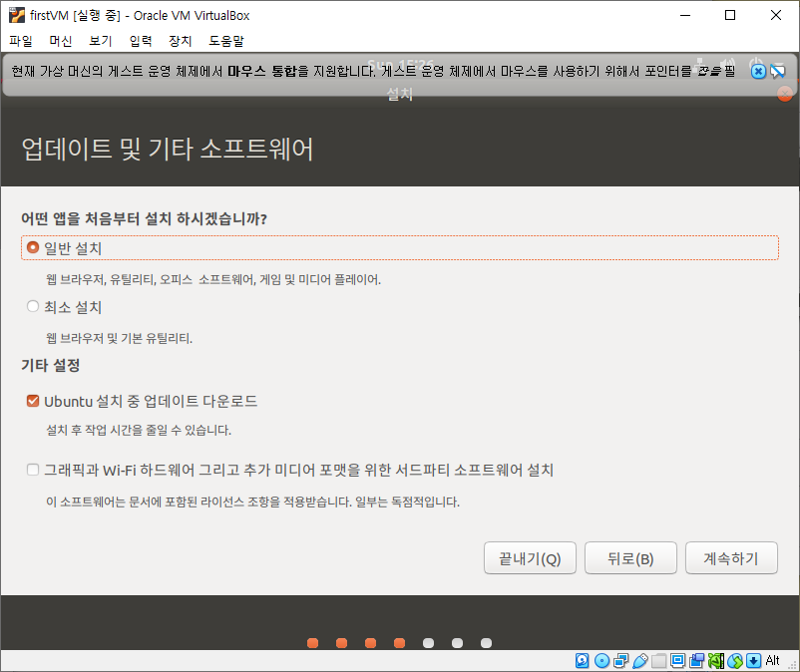800x672 pixels.
Task: Click the 뒤로(B) button
Action: (630, 558)
